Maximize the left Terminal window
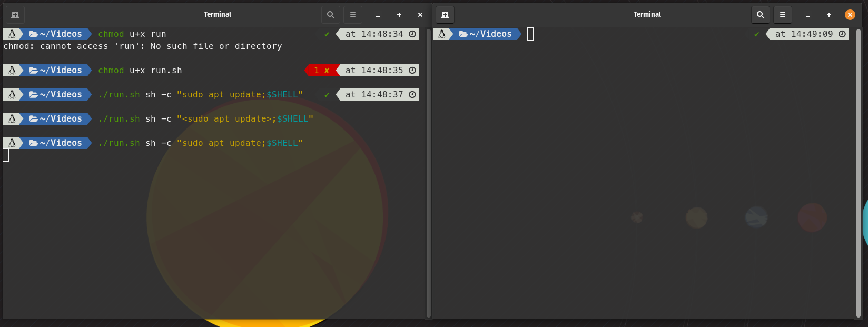The height and width of the screenshot is (327, 868). pos(399,15)
